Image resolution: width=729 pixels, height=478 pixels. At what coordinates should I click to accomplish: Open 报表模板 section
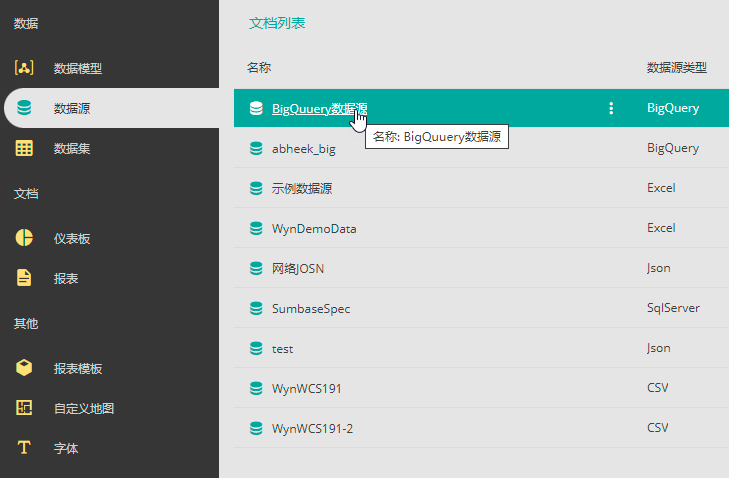78,369
